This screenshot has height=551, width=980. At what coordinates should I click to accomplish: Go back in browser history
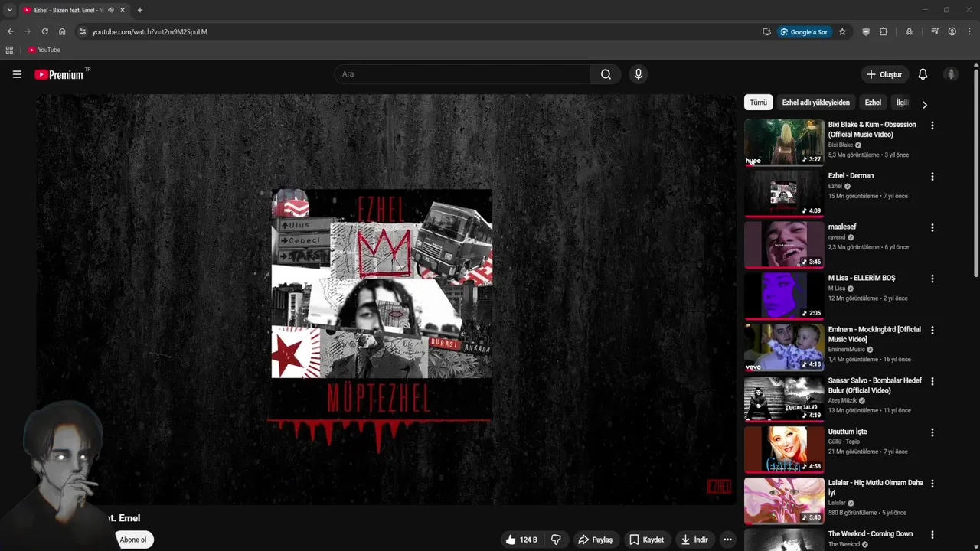pos(10,31)
